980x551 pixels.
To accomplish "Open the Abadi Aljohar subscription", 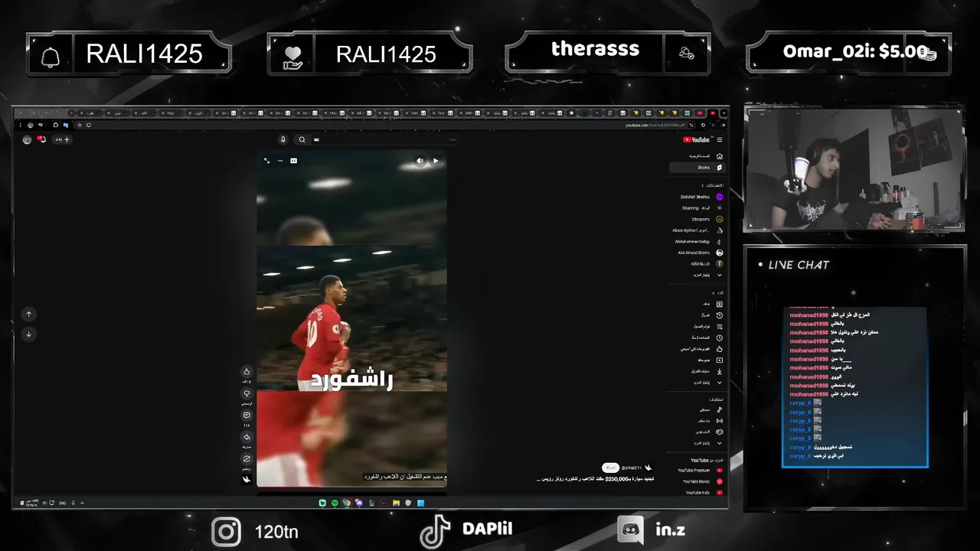I will [x=697, y=230].
